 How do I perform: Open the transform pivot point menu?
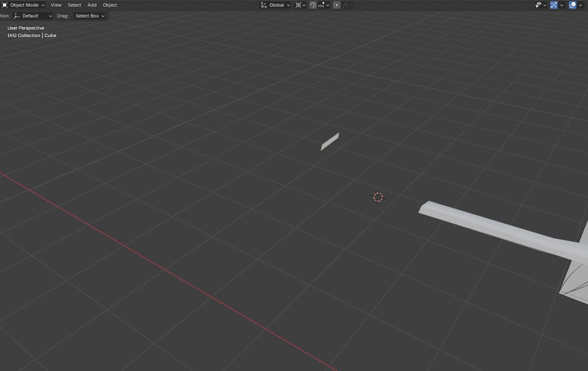pos(300,5)
